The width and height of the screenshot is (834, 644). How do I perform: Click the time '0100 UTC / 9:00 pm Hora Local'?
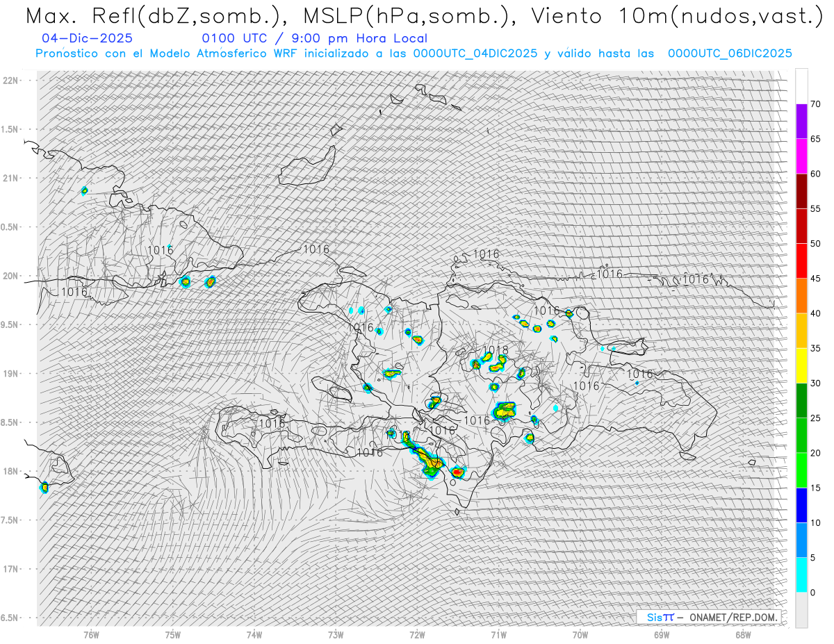(x=315, y=38)
